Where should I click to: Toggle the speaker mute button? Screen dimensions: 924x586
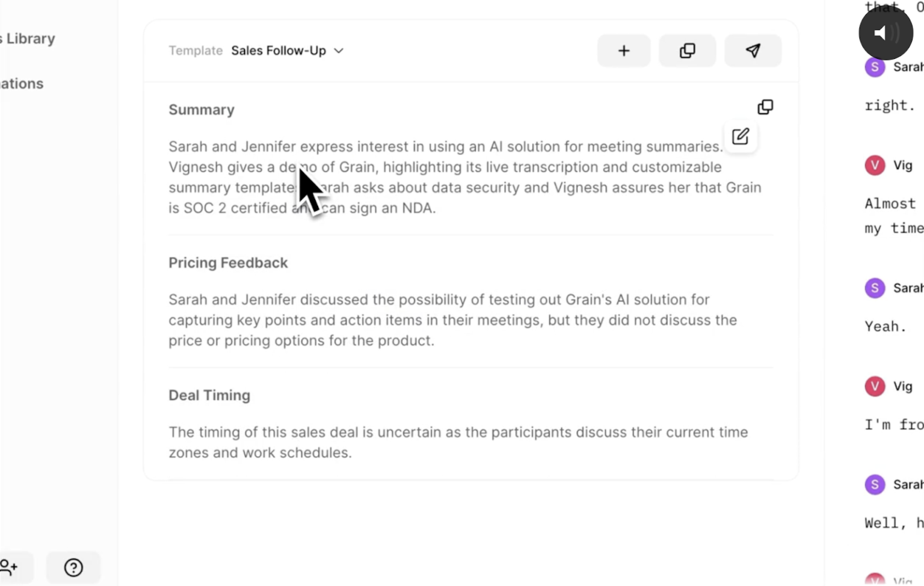coord(885,33)
